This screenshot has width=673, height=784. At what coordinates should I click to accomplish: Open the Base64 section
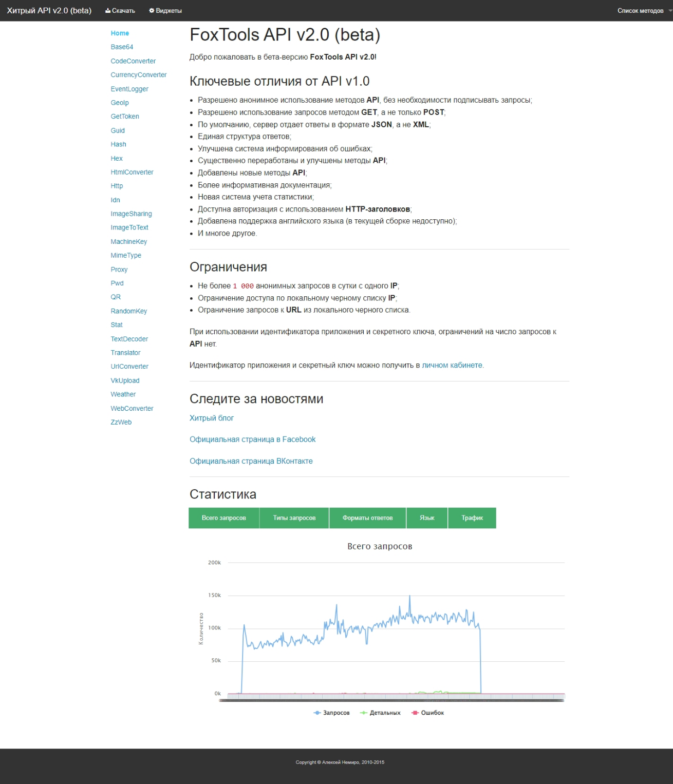tap(122, 47)
